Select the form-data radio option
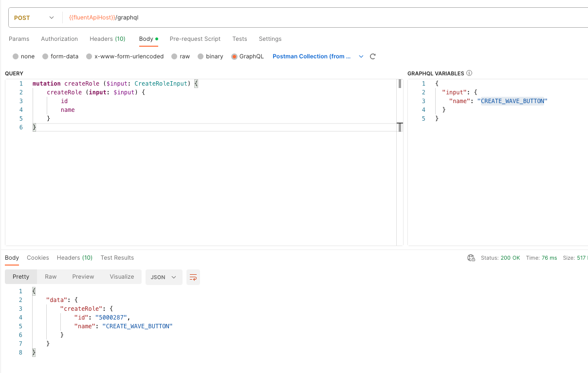588x373 pixels. point(46,56)
